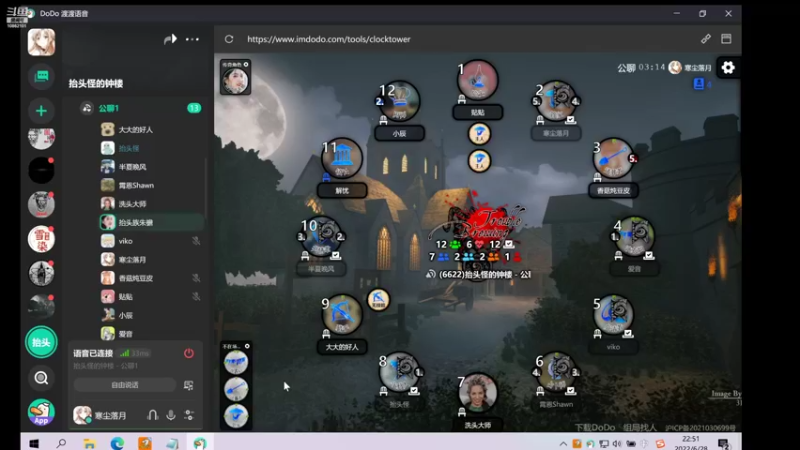Click the viko player name label
This screenshot has width=800, height=450.
click(x=613, y=347)
